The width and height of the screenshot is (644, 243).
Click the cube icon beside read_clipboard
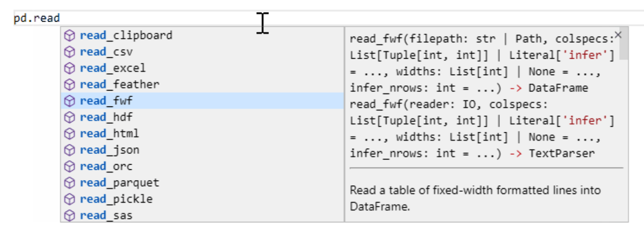click(69, 36)
